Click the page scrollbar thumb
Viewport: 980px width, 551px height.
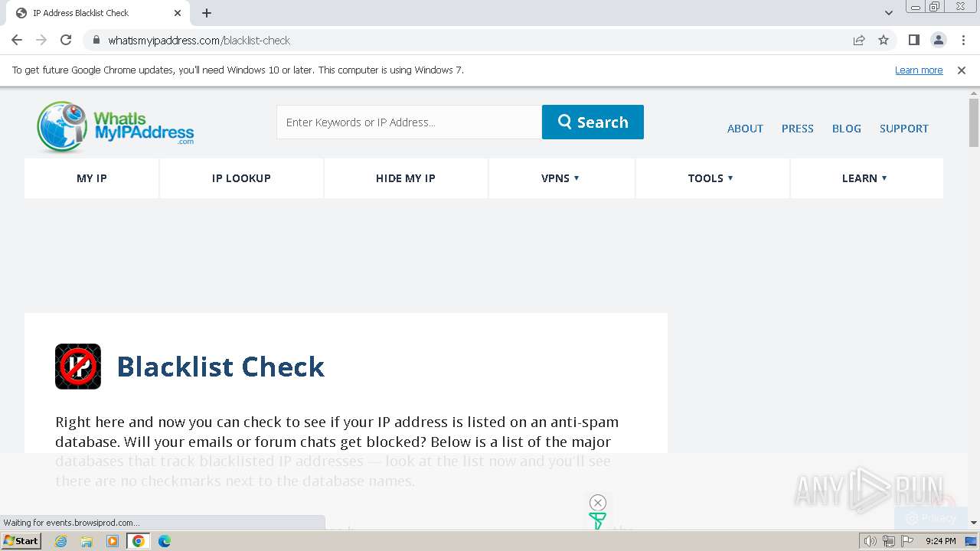pyautogui.click(x=974, y=122)
